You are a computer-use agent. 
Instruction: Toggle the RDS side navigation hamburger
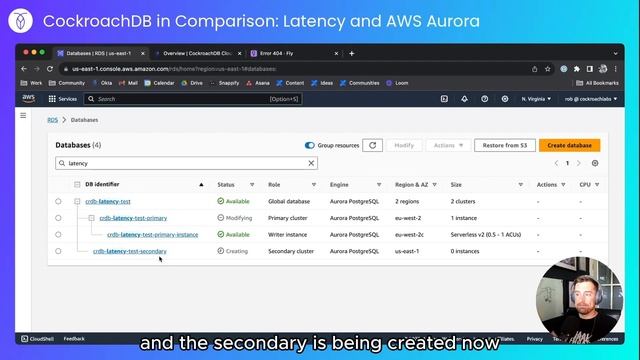pyautogui.click(x=23, y=116)
